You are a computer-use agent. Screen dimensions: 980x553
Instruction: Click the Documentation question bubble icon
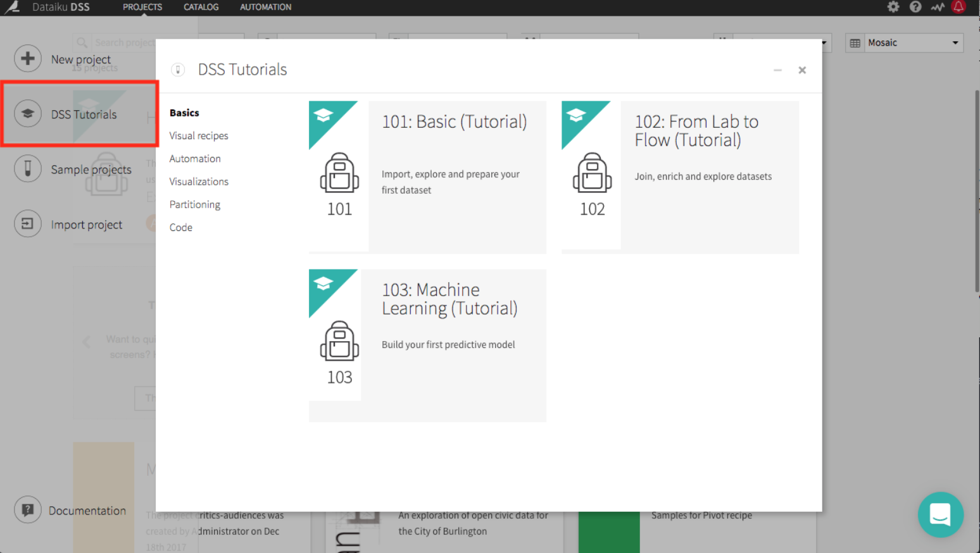pyautogui.click(x=28, y=510)
